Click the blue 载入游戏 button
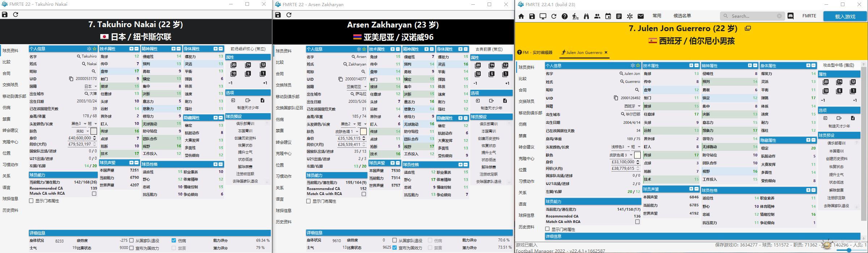Image resolution: width=868 pixels, height=253 pixels. coord(845,16)
